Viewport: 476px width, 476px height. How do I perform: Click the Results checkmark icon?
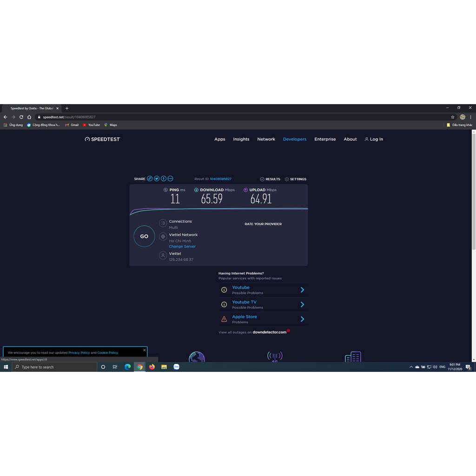click(x=262, y=179)
